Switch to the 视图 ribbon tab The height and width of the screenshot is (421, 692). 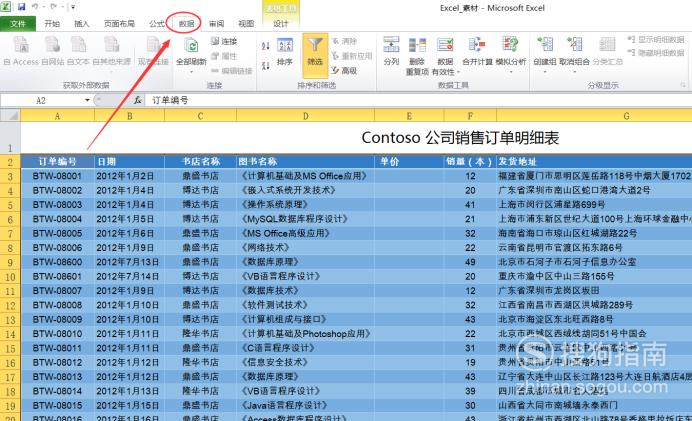246,23
